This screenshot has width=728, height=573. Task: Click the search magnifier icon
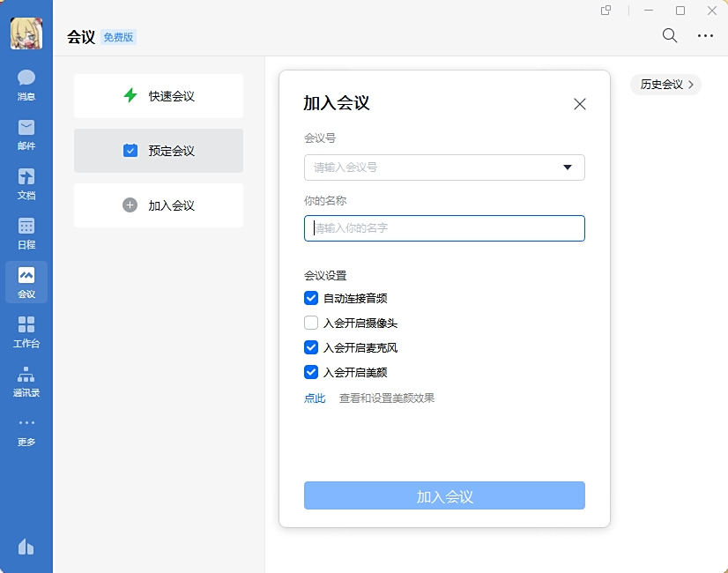tap(669, 36)
